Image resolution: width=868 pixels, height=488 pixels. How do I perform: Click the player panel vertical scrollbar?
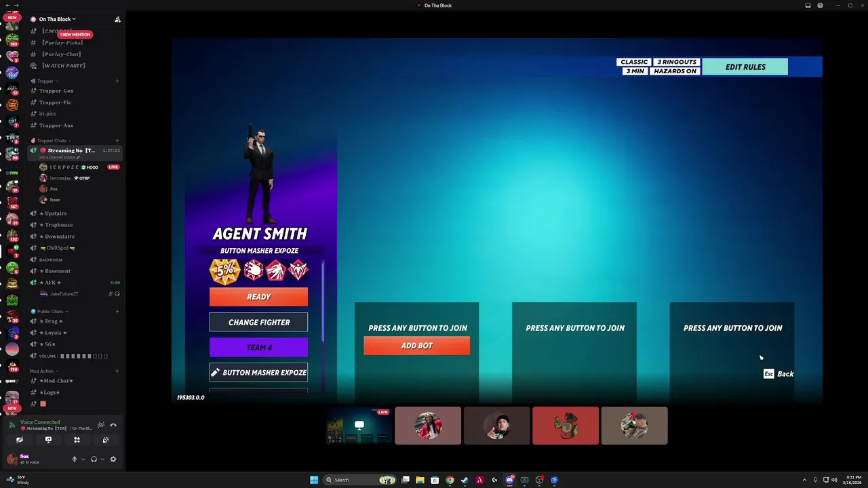[x=323, y=302]
